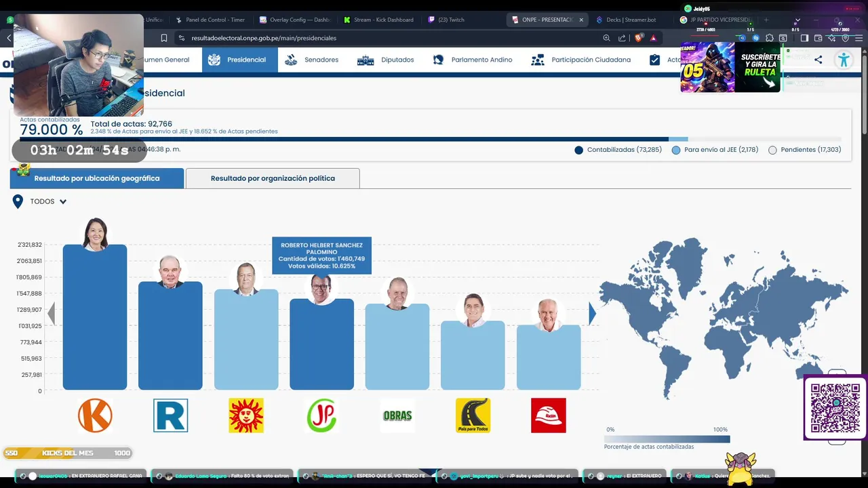Open the Presidencial results tab
The image size is (868, 488).
(x=240, y=60)
